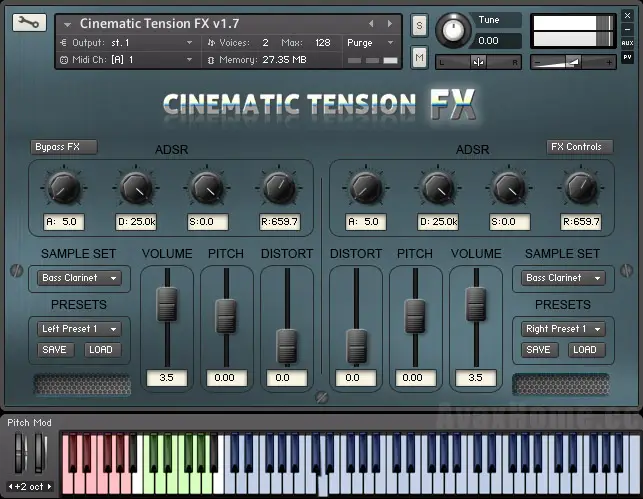Click the Pitch wheel
Viewport: 643px width, 499px height.
(x=21, y=453)
